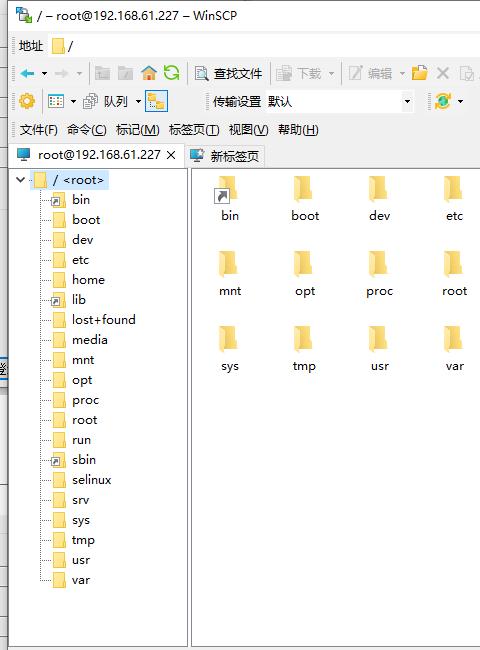Screen dimensions: 480x650
Task: Select media in the directory tree
Action: (x=90, y=340)
